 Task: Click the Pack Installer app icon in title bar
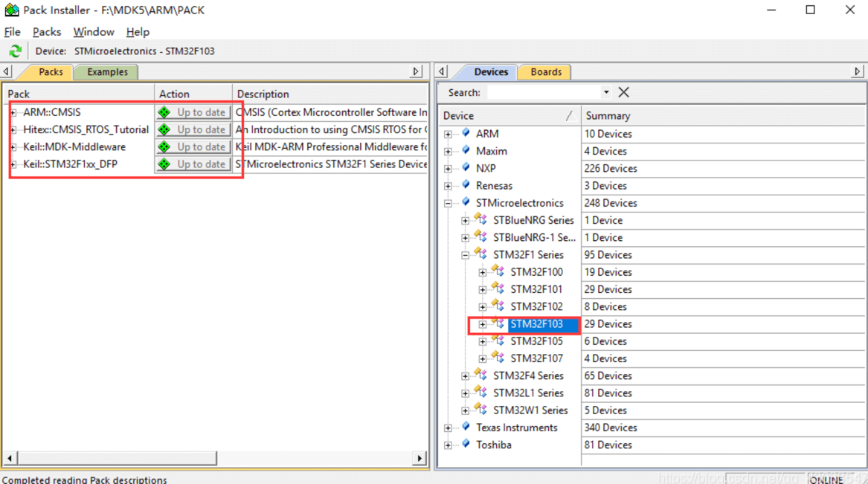pyautogui.click(x=11, y=10)
